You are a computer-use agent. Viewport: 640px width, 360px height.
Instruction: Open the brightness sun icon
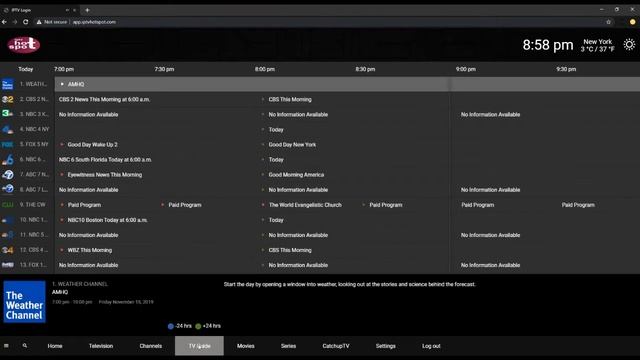coord(629,44)
